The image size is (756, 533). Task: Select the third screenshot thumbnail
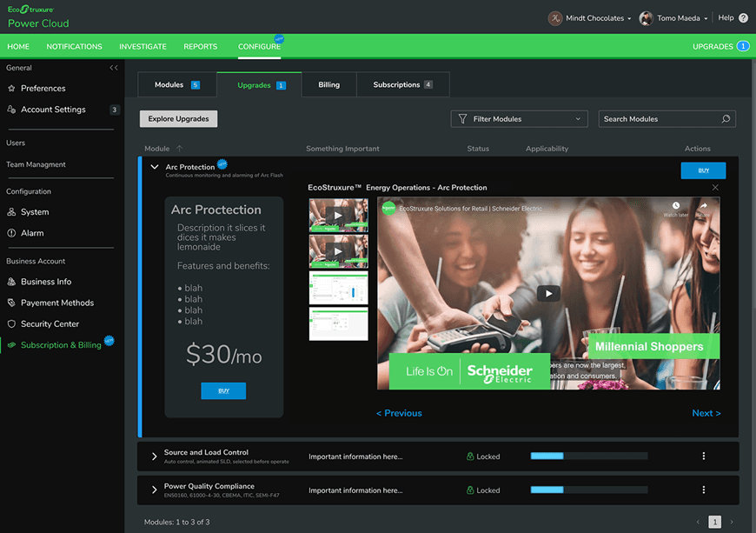[x=339, y=288]
